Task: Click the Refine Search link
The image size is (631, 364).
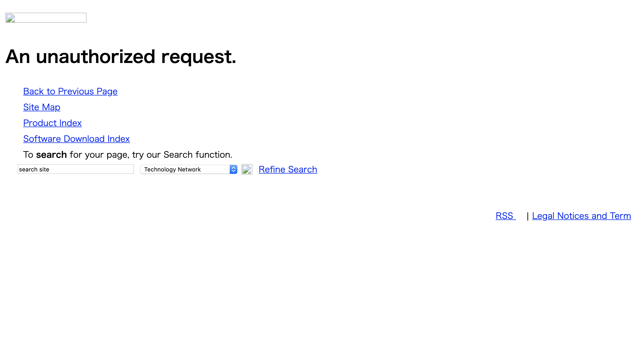Action: pos(288,169)
